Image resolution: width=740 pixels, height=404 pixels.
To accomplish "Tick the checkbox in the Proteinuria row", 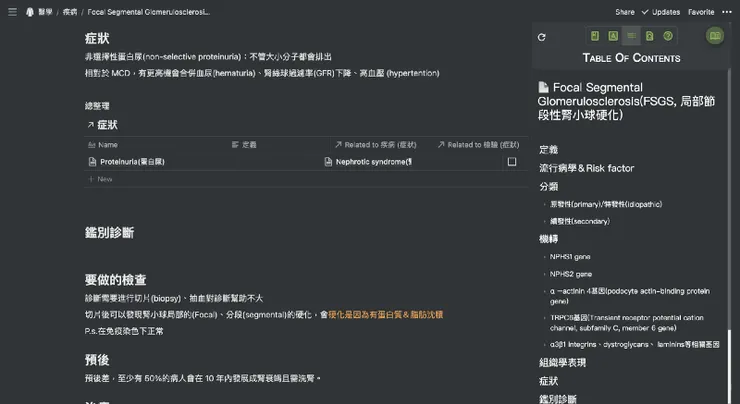I will click(512, 162).
